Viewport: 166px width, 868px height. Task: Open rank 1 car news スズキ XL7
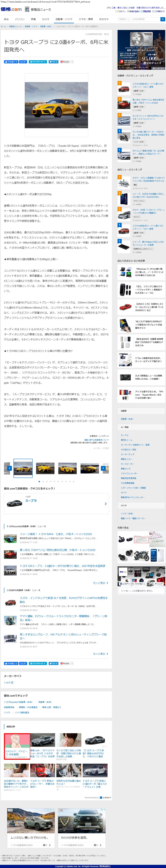point(148,85)
